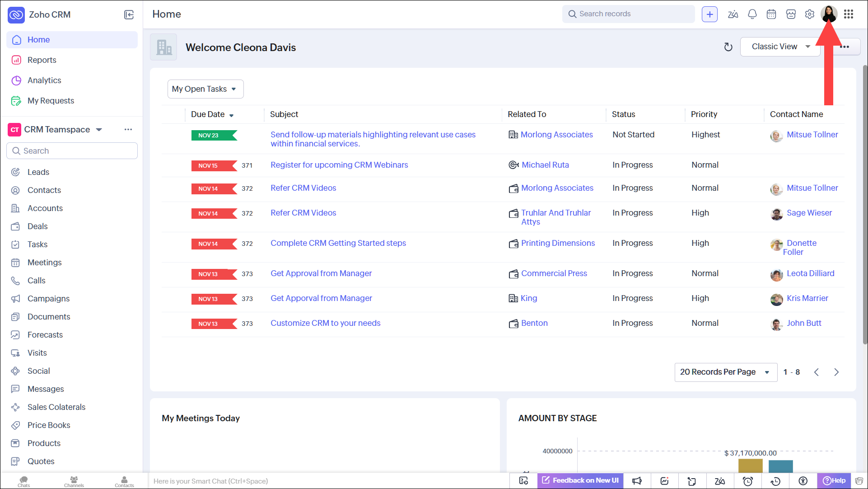The width and height of the screenshot is (868, 489).
Task: Click the reminders alarm clock icon
Action: coord(748,481)
